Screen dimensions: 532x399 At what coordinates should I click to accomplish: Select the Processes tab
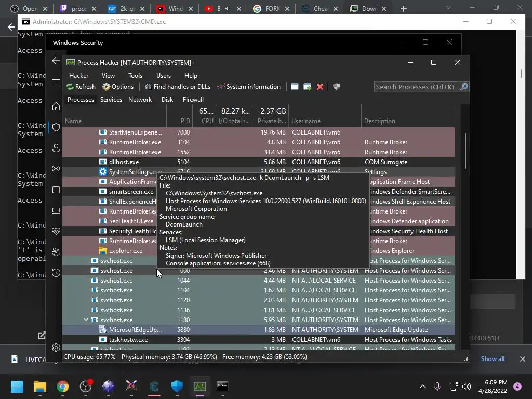81,100
